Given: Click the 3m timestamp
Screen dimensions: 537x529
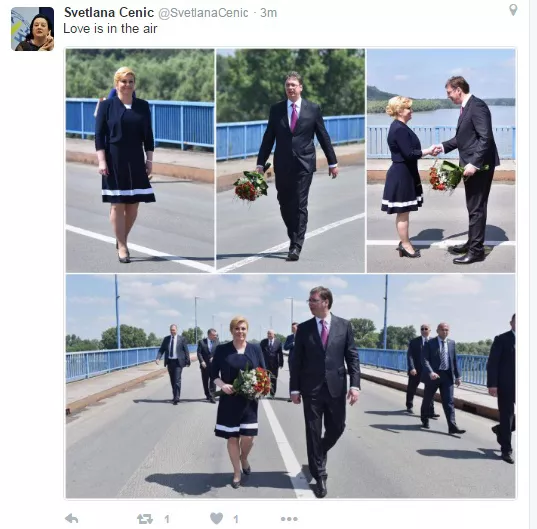Looking at the screenshot, I should 268,13.
